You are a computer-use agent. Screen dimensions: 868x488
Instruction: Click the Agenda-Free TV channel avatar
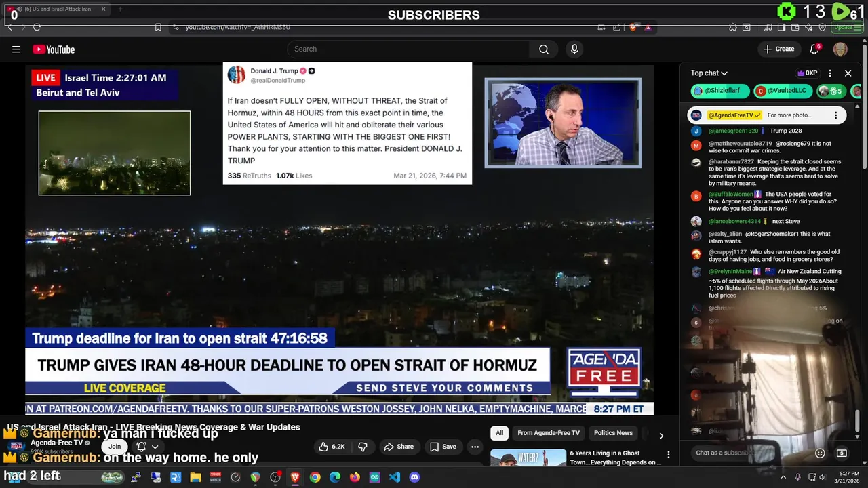[16, 446]
